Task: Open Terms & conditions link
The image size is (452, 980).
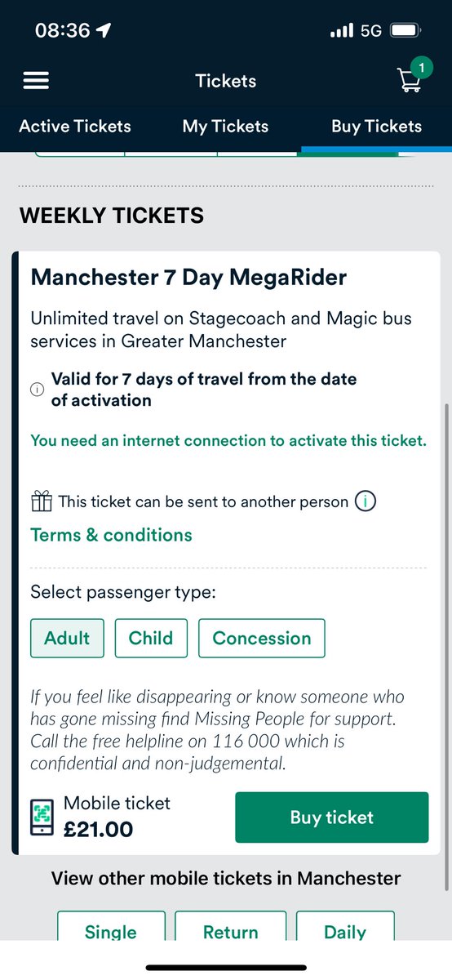Action: [111, 535]
